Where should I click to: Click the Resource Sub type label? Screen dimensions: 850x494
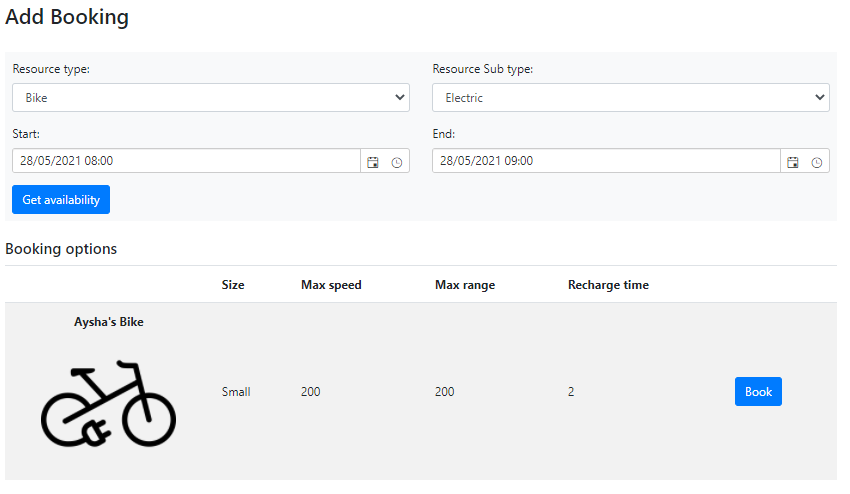coord(483,69)
